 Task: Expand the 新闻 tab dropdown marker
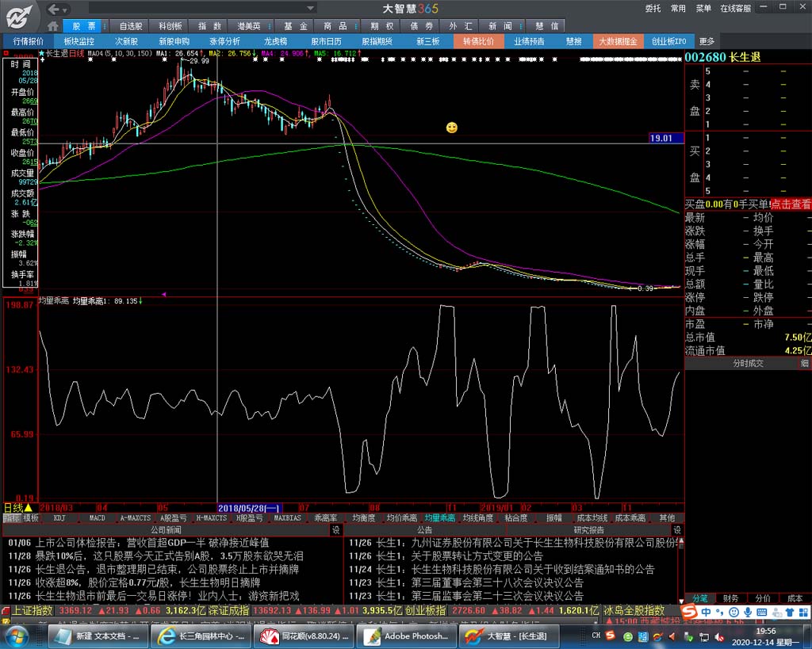[x=521, y=26]
